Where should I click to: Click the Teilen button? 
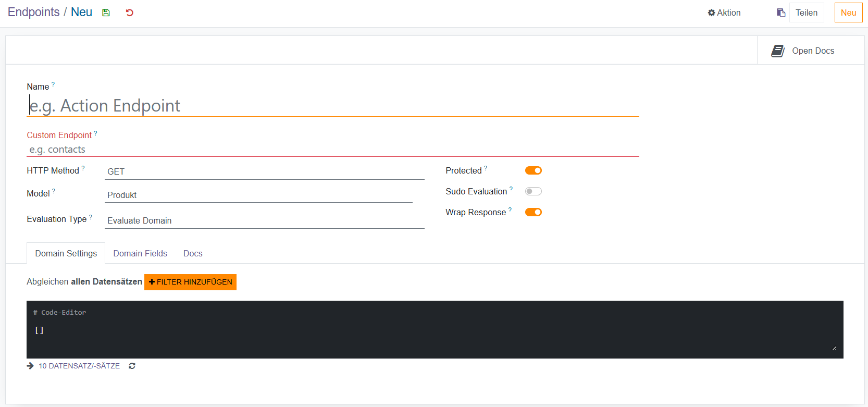[807, 13]
